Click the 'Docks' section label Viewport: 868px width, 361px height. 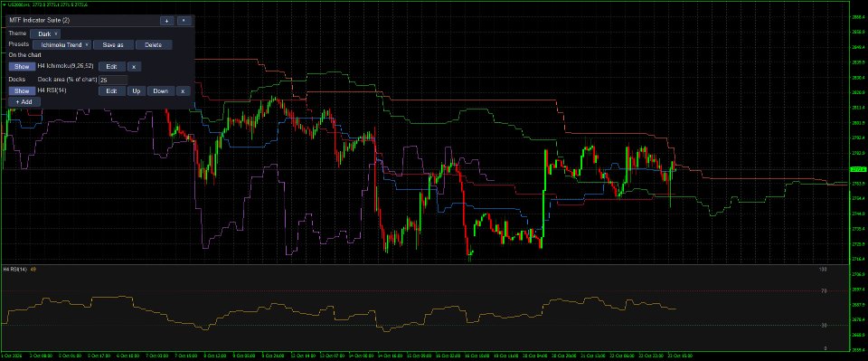[17, 80]
